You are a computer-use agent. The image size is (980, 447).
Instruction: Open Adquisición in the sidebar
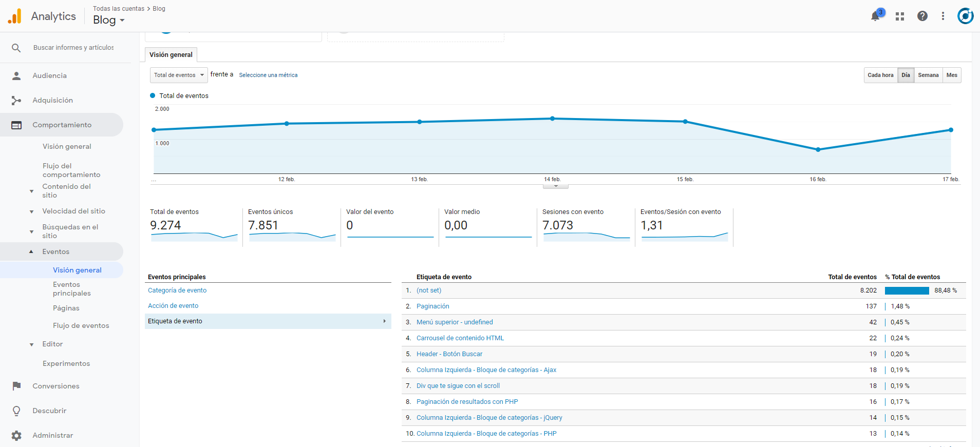click(53, 101)
